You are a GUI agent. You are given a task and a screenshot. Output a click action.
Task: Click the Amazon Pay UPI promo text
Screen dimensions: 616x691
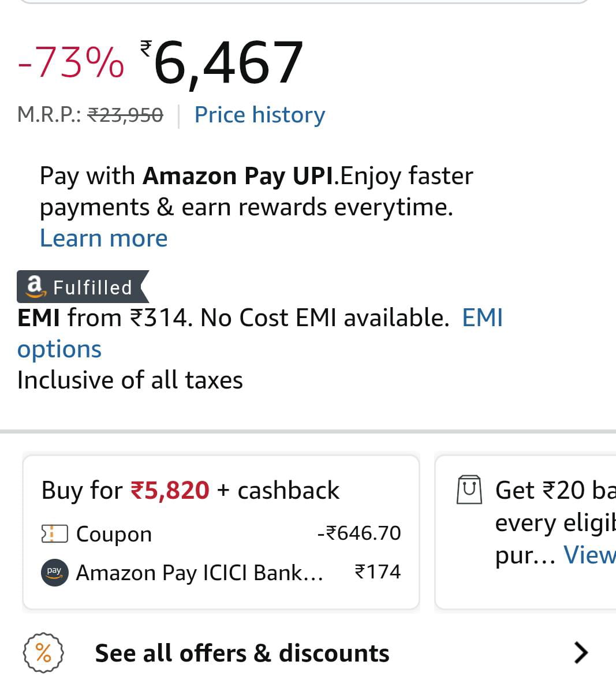(x=256, y=191)
